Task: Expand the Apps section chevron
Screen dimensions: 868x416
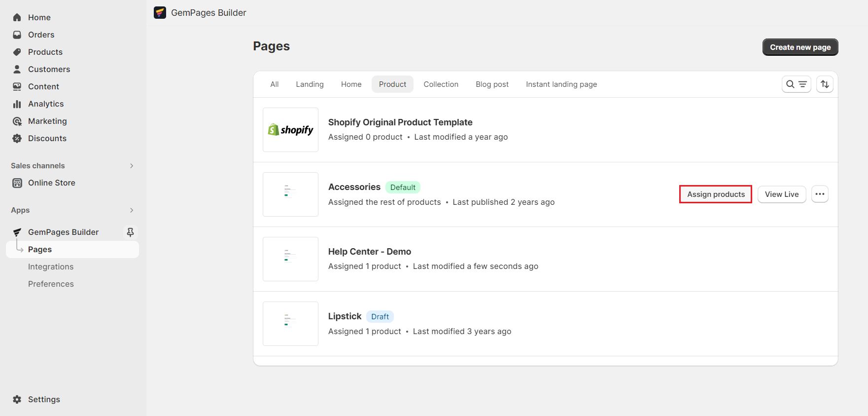Action: click(x=132, y=210)
